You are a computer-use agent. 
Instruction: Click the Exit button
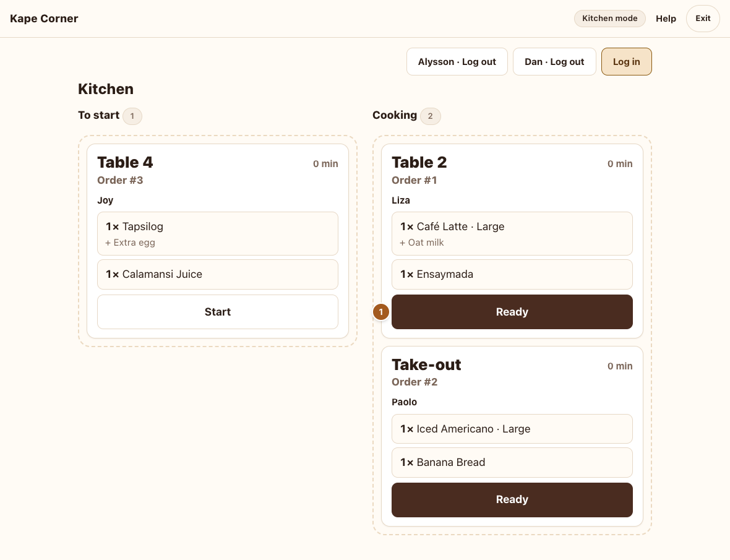pyautogui.click(x=703, y=19)
